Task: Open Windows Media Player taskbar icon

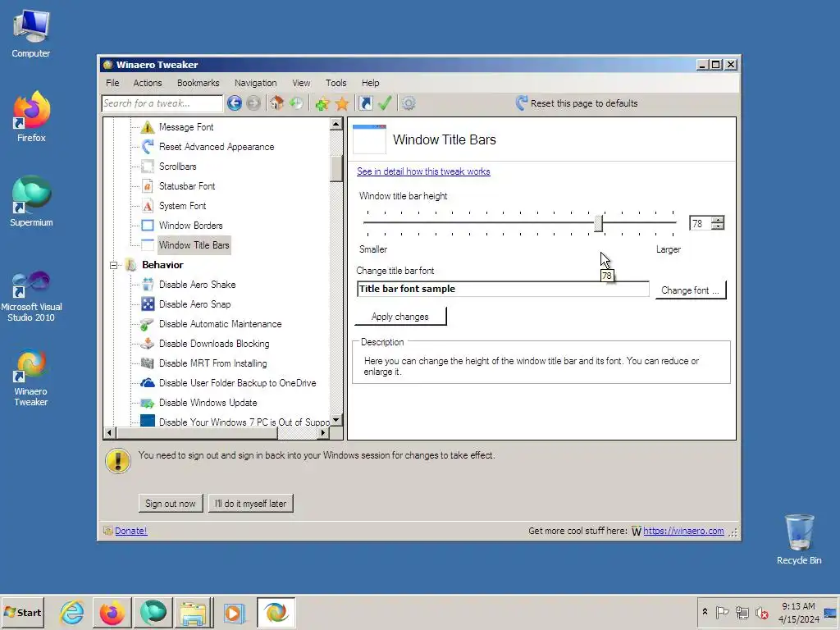Action: click(x=234, y=612)
